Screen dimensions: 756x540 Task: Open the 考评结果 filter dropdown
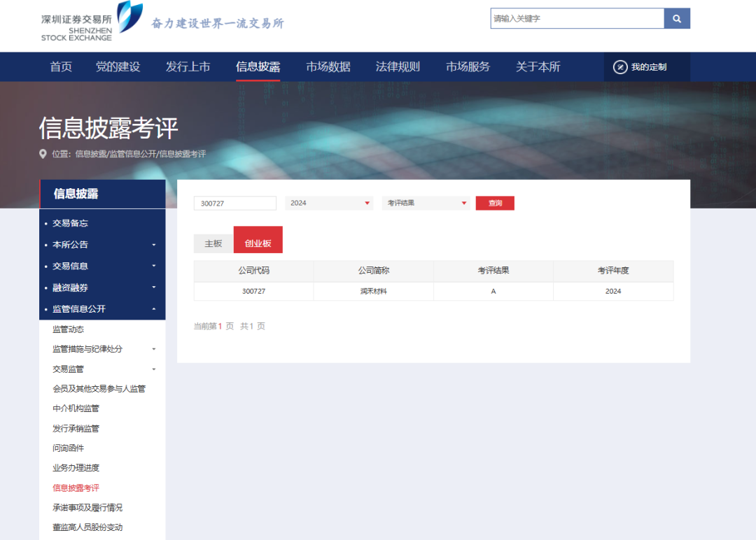pyautogui.click(x=426, y=203)
